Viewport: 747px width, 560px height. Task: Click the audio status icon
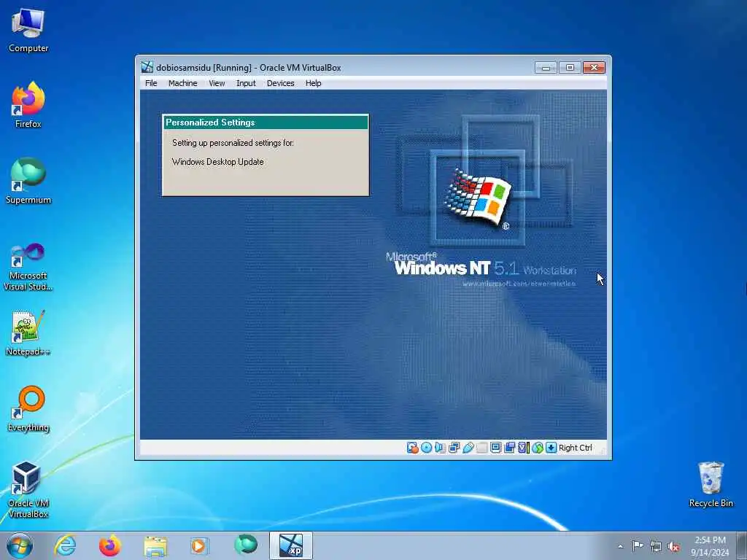click(x=440, y=448)
